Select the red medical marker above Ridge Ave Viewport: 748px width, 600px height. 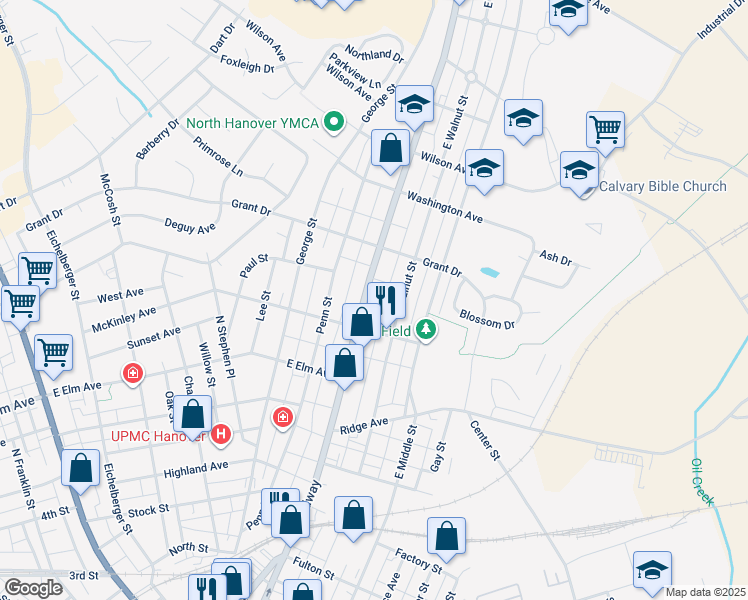tap(283, 417)
